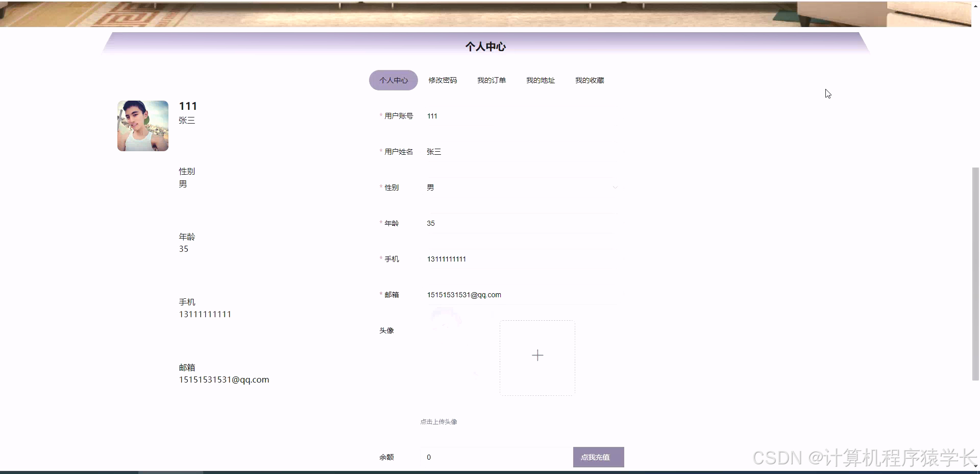Select the 我的地址 tab

[540, 80]
